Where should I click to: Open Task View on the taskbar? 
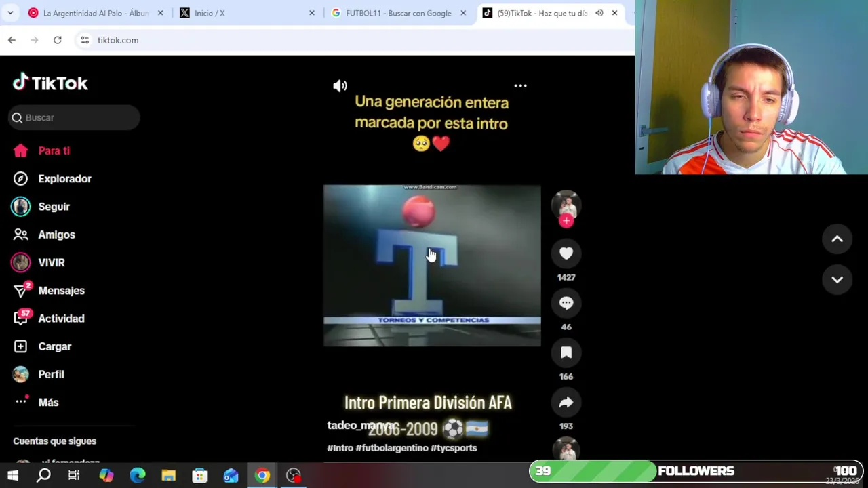coord(74,475)
